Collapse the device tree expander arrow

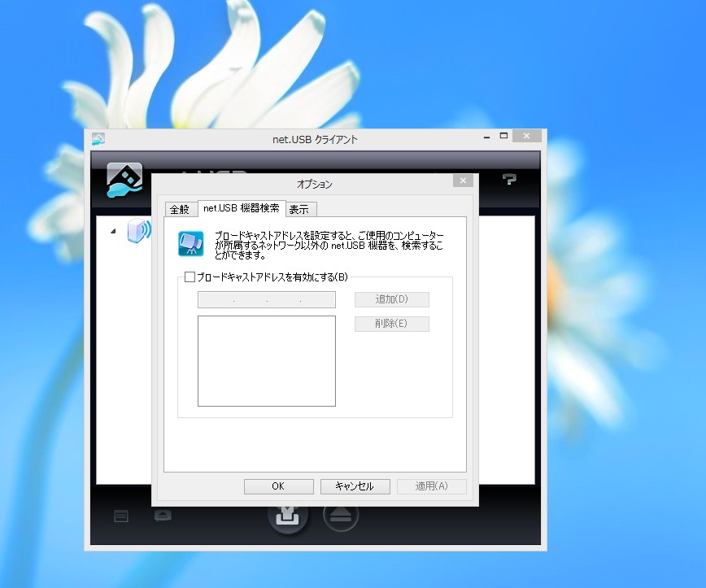(x=114, y=231)
